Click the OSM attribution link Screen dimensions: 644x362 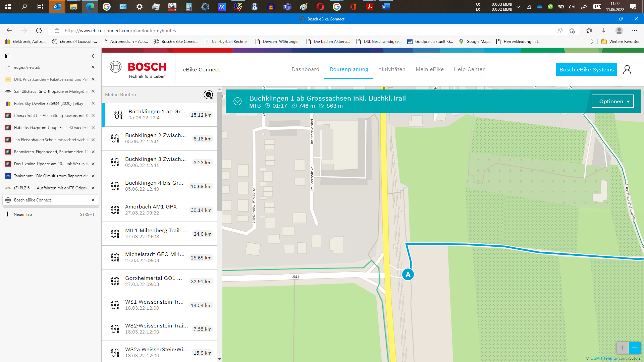595,358
